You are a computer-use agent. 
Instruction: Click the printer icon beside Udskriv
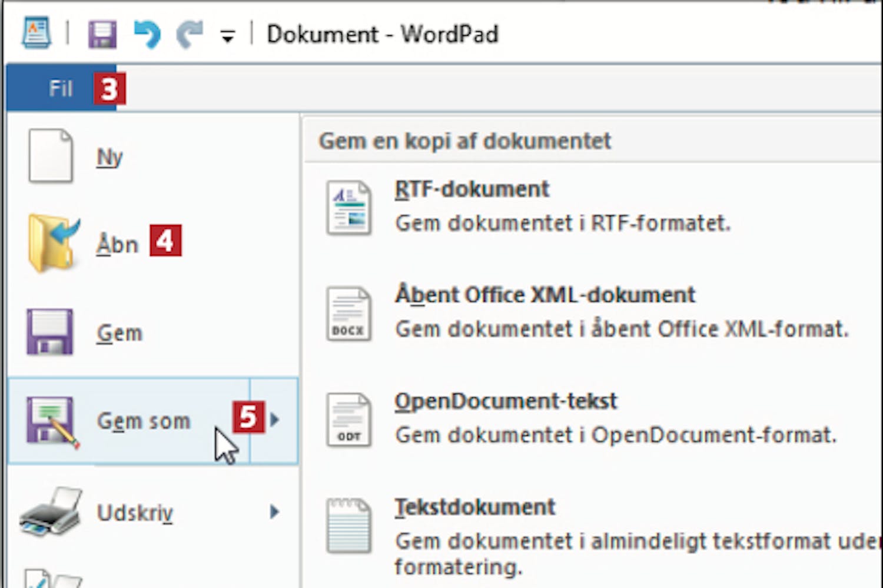pyautogui.click(x=51, y=511)
